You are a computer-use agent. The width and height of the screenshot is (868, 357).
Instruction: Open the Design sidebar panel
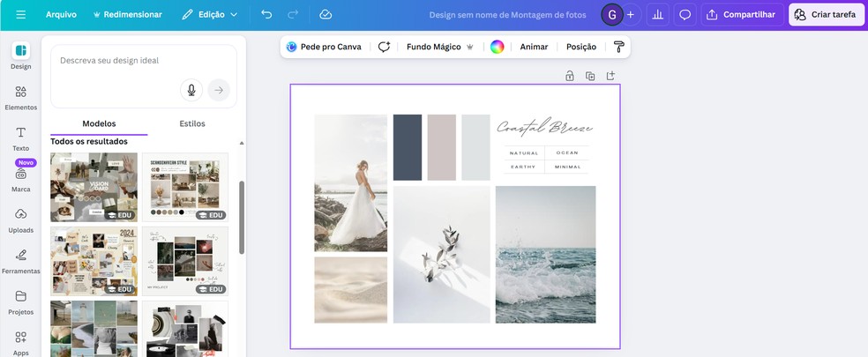[x=20, y=56]
